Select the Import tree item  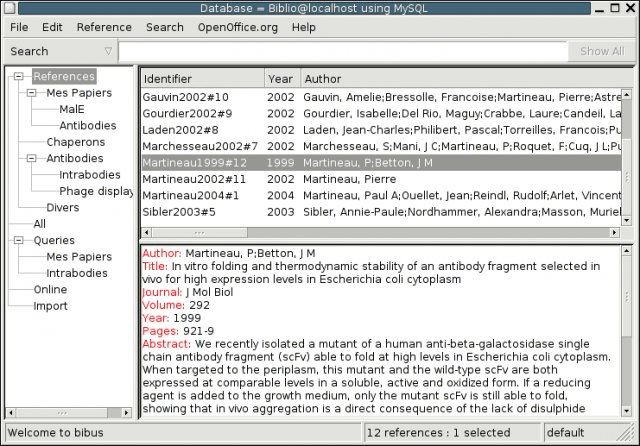click(50, 306)
